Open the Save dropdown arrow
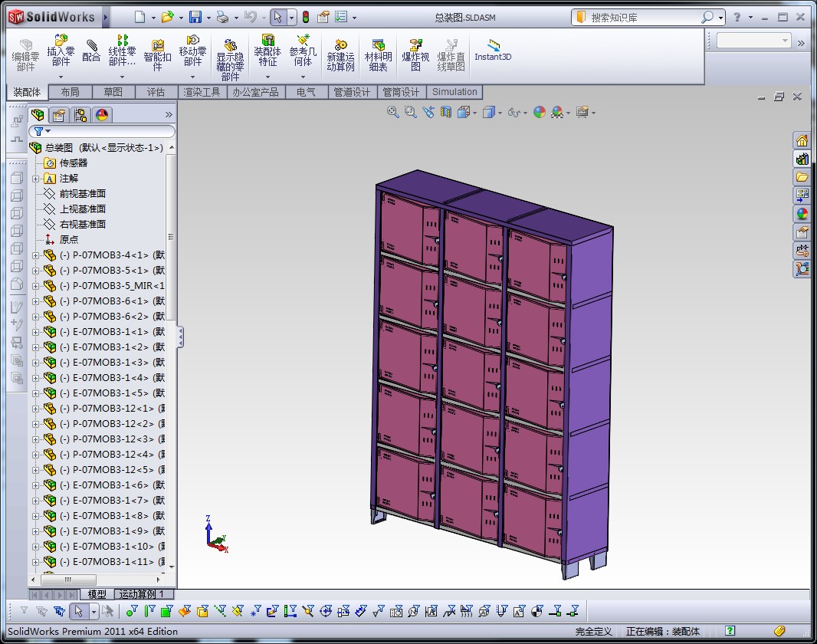Viewport: 817px width, 644px height. click(x=209, y=18)
